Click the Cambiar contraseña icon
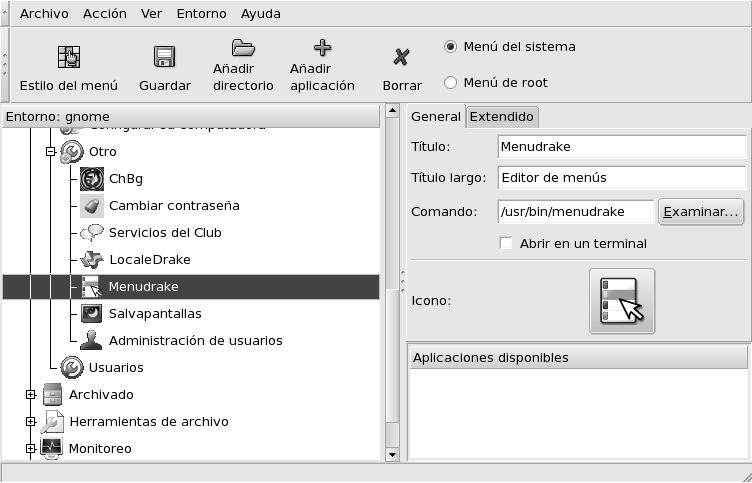 [x=92, y=206]
